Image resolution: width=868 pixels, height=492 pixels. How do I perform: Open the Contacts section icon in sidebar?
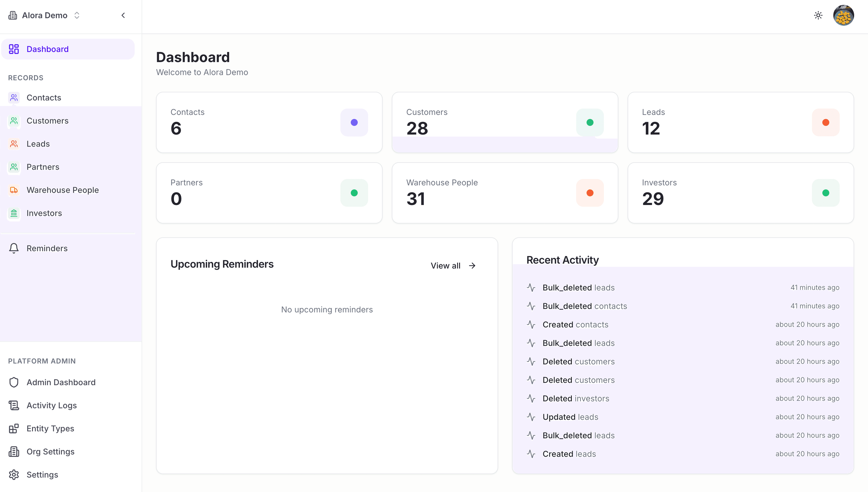[14, 97]
